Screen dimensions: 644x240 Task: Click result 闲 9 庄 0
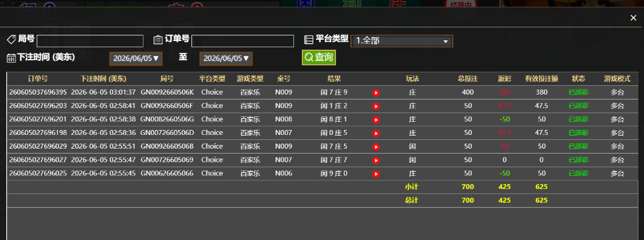tap(334, 173)
